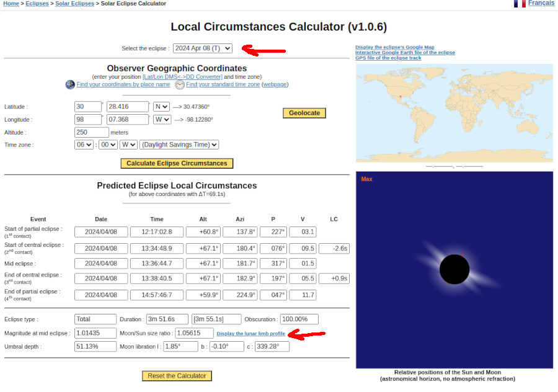Open the time zone hours dropdown

(84, 145)
